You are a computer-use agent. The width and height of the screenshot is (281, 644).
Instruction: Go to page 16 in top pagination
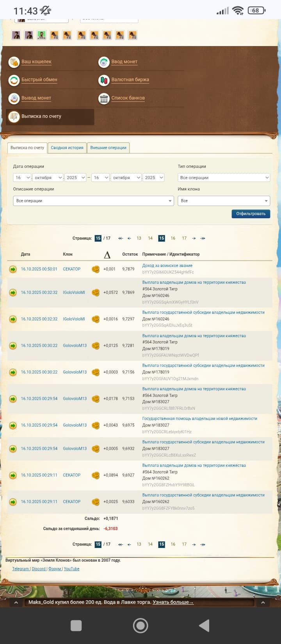tap(173, 238)
